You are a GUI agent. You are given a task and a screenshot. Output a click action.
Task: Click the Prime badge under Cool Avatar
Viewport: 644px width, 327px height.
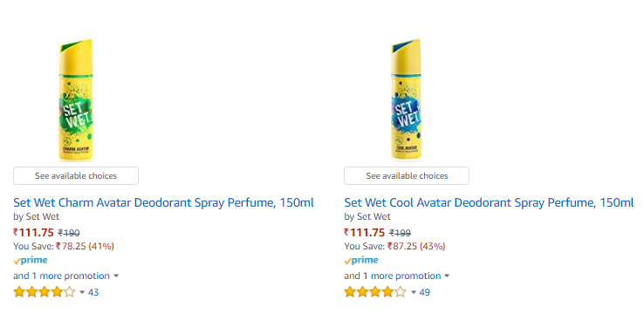tap(361, 260)
